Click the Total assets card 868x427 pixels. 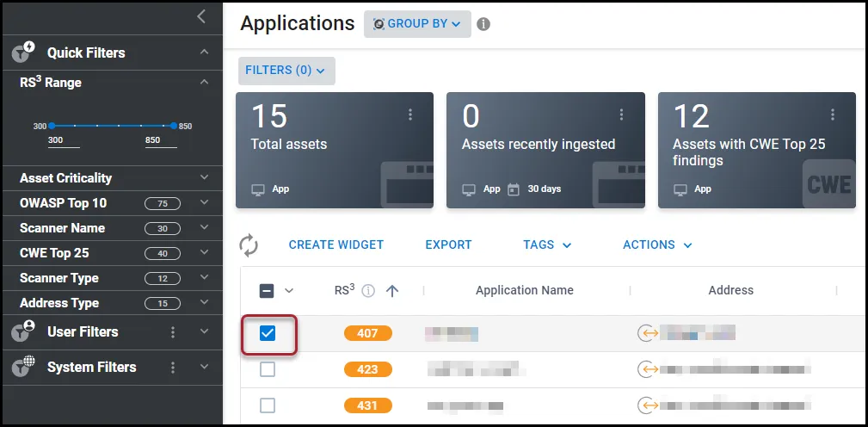click(335, 150)
